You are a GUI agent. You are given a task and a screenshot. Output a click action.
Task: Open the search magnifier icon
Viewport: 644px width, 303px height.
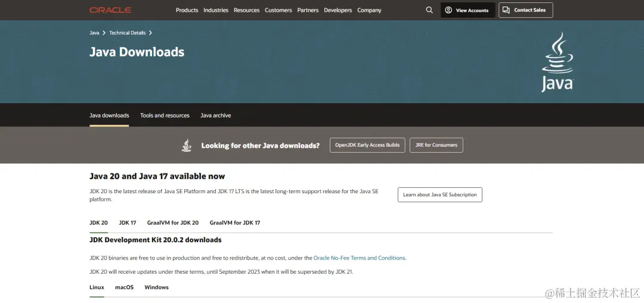click(x=429, y=10)
